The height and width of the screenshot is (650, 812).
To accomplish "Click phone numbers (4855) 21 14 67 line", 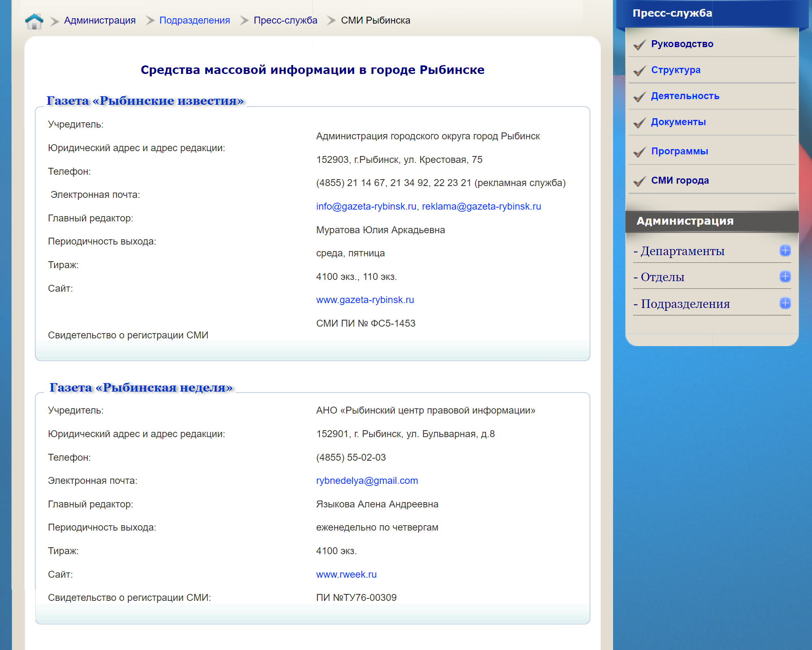I will coord(441,183).
